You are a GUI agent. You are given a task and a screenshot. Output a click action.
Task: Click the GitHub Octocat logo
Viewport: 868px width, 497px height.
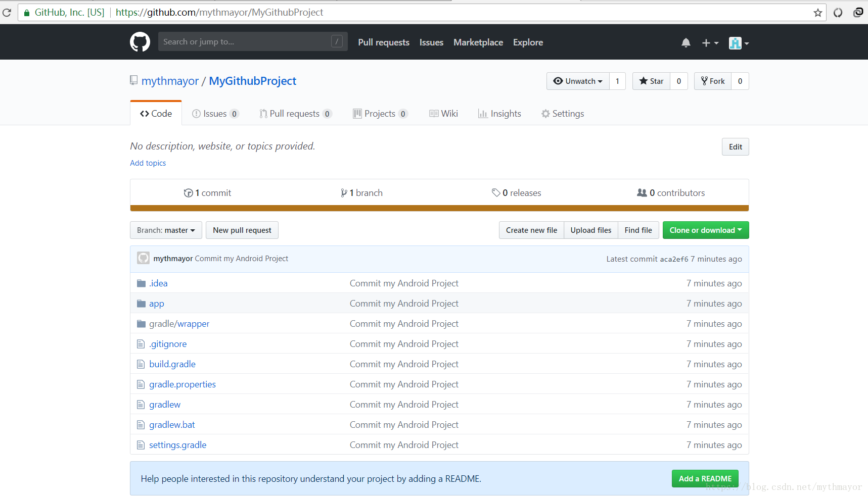coord(140,42)
